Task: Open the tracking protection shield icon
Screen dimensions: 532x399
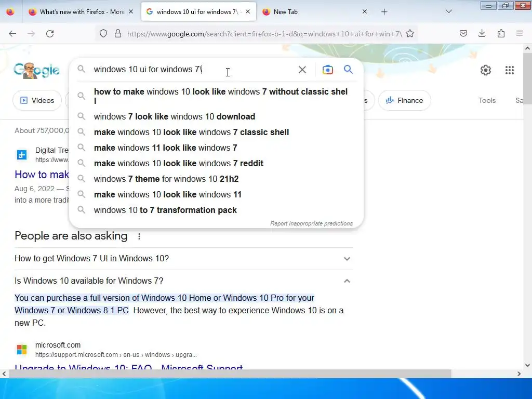Action: [x=103, y=33]
